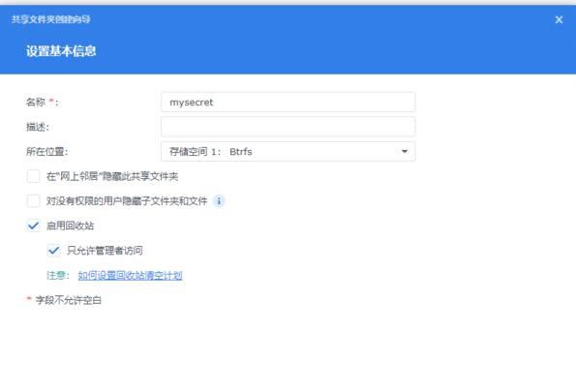Click the 启用回收站 label text

tap(70, 226)
